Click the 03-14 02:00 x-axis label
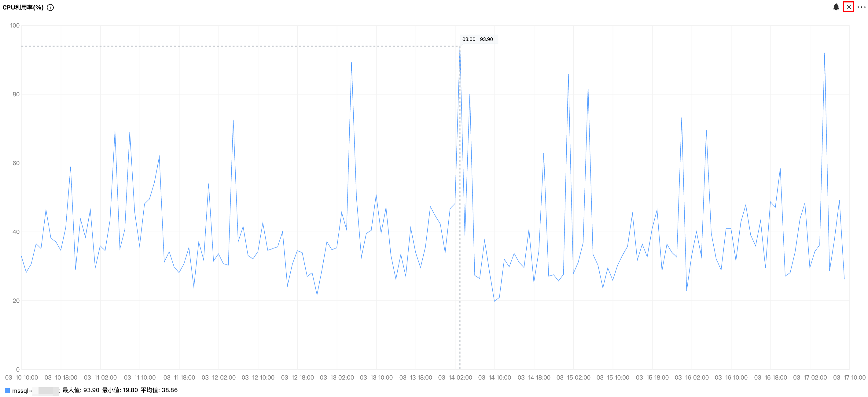This screenshot has width=868, height=397. coord(455,377)
